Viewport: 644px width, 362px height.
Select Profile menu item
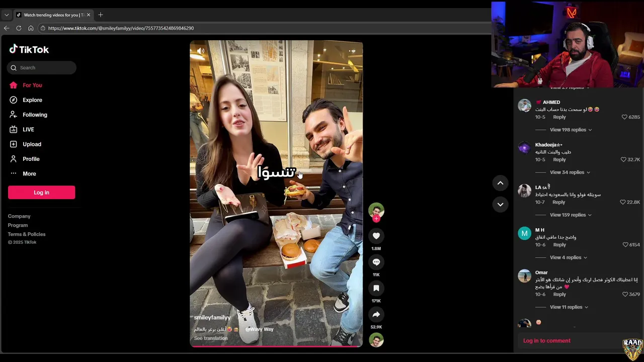(x=31, y=159)
